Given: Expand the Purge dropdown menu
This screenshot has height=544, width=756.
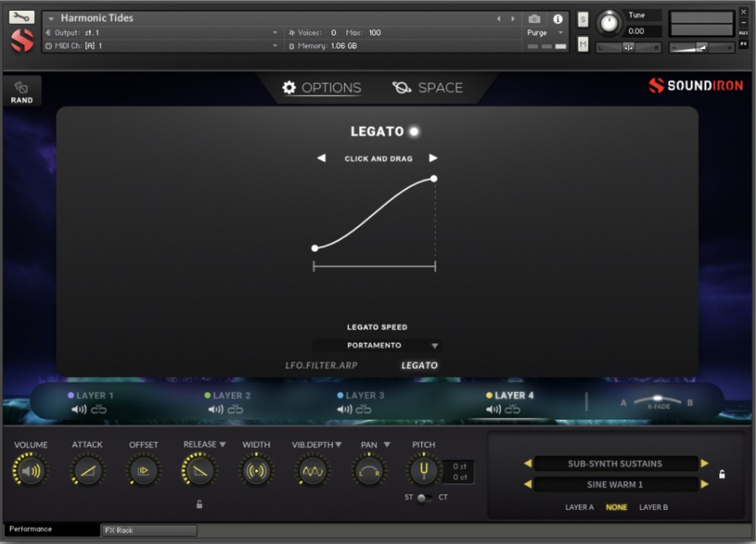Looking at the screenshot, I should point(560,33).
